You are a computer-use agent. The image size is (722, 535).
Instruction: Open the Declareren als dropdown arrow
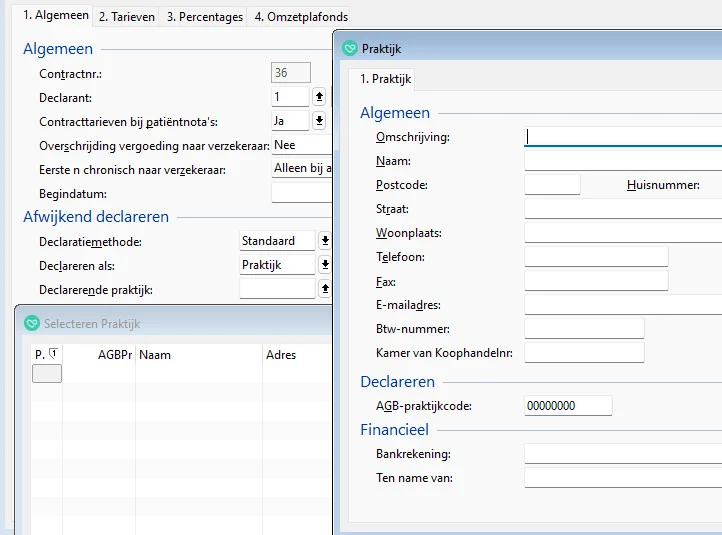pyautogui.click(x=324, y=265)
